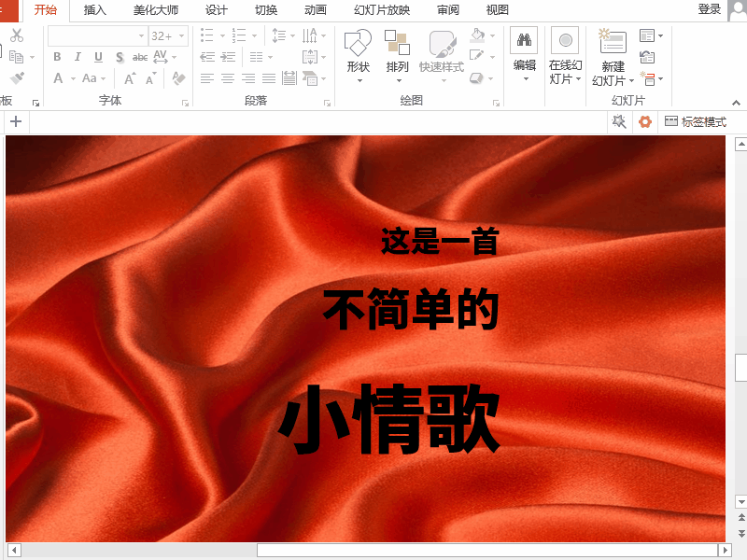Viewport: 747px width, 560px height.
Task: Increase list indent level
Action: (228, 57)
